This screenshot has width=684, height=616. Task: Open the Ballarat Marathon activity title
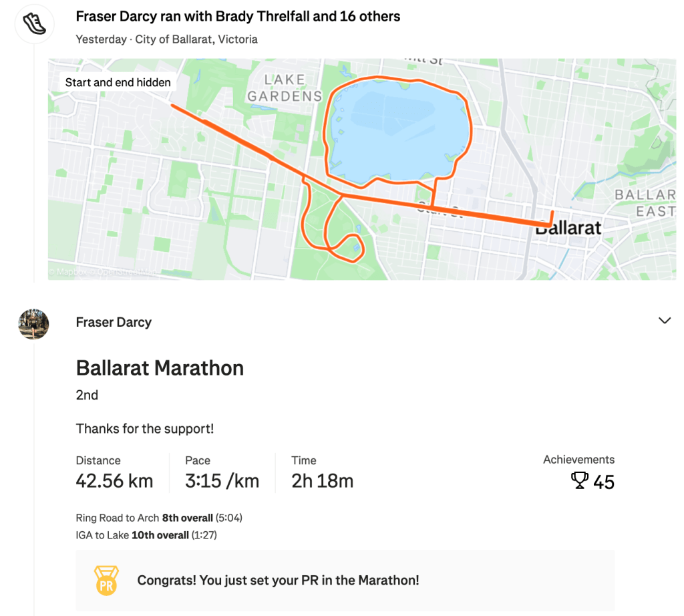160,368
